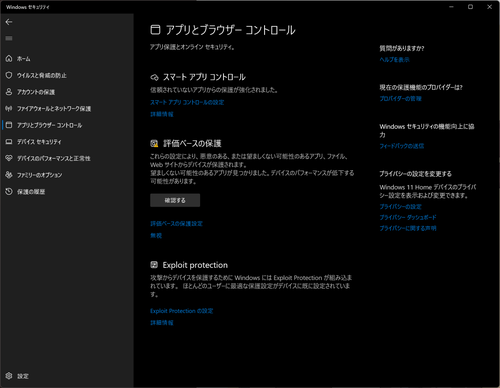Open ウイルスと脅威の防止 page
500x388 pixels.
pos(42,76)
